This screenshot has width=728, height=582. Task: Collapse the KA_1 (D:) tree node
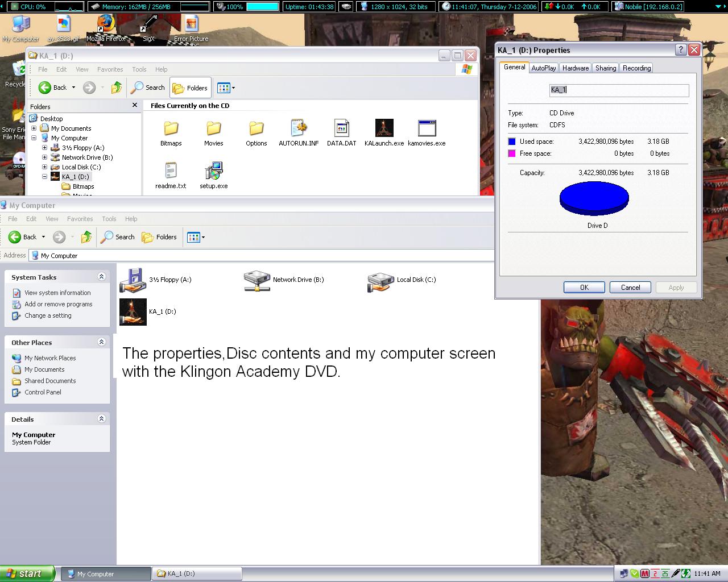coord(45,177)
